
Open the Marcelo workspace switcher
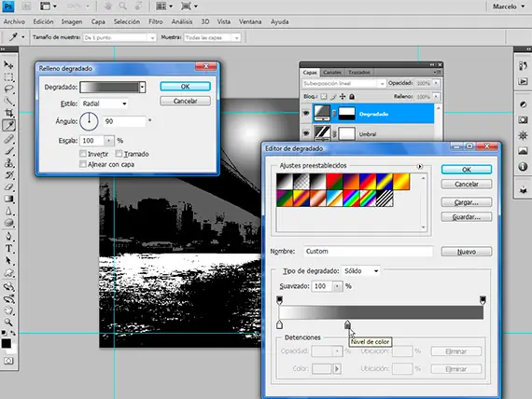point(509,7)
